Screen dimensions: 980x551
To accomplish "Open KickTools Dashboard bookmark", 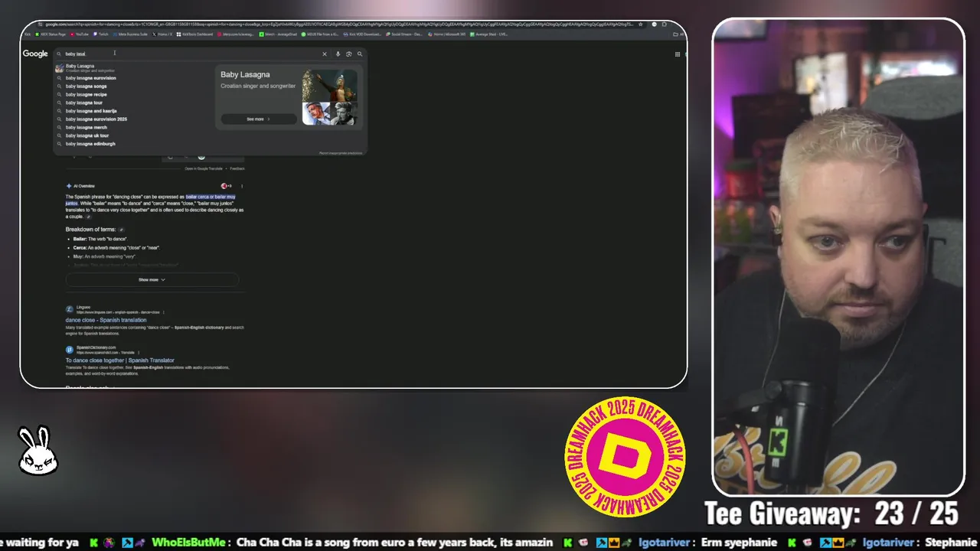I will click(x=194, y=34).
